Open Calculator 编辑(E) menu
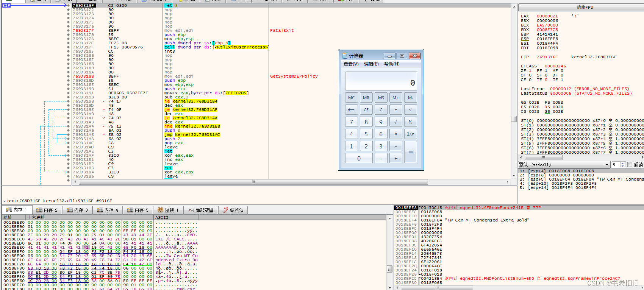 click(x=371, y=64)
